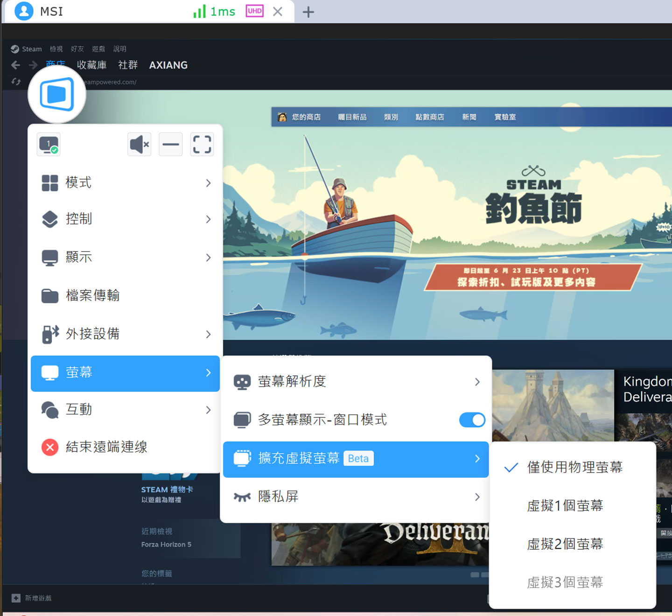
Task: Open Forza Horizon 5 recently viewed link
Action: 167,545
